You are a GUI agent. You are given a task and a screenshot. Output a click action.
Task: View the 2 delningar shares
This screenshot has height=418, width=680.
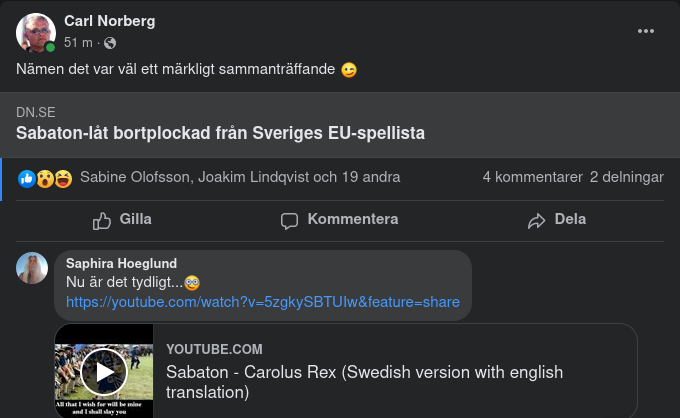pos(627,177)
